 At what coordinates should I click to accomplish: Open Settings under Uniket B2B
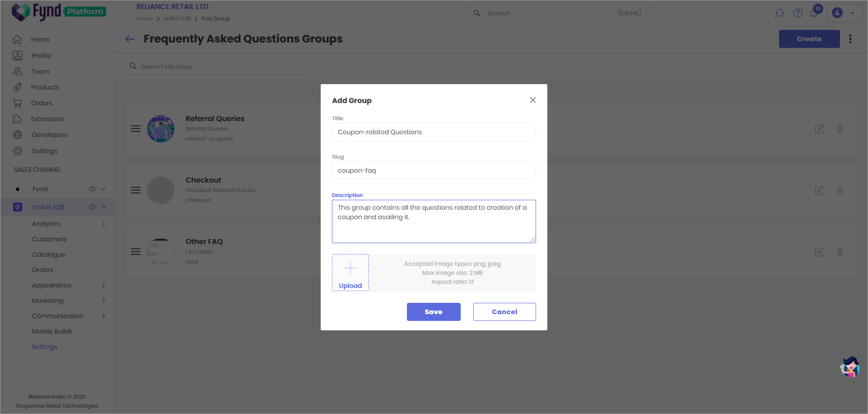pyautogui.click(x=45, y=347)
